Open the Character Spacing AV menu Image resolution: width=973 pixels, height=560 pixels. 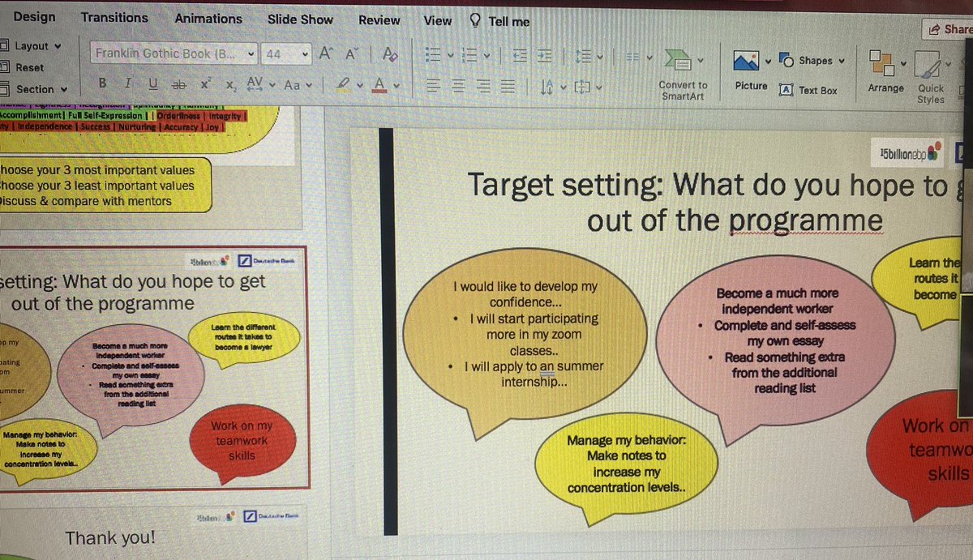260,84
